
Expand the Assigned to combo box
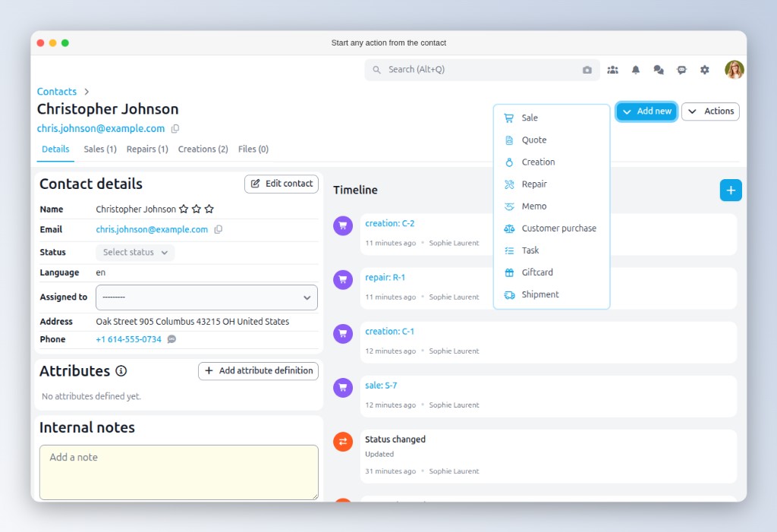point(206,297)
